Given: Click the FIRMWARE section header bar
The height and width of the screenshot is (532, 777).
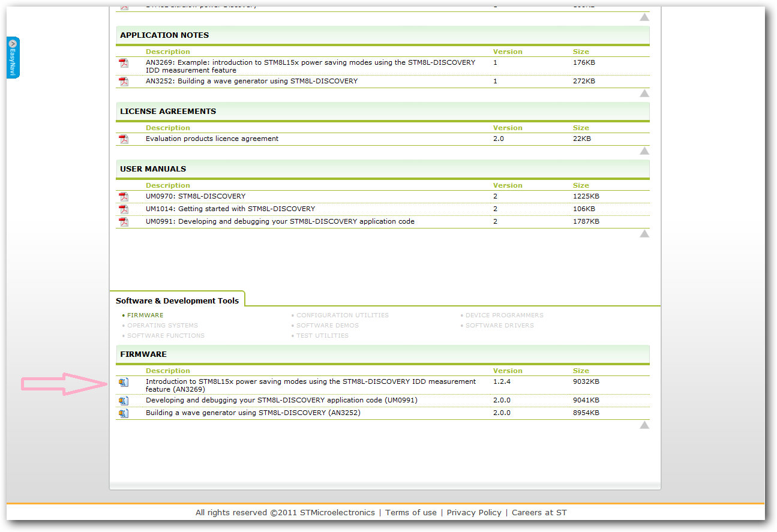Looking at the screenshot, I should coord(383,354).
